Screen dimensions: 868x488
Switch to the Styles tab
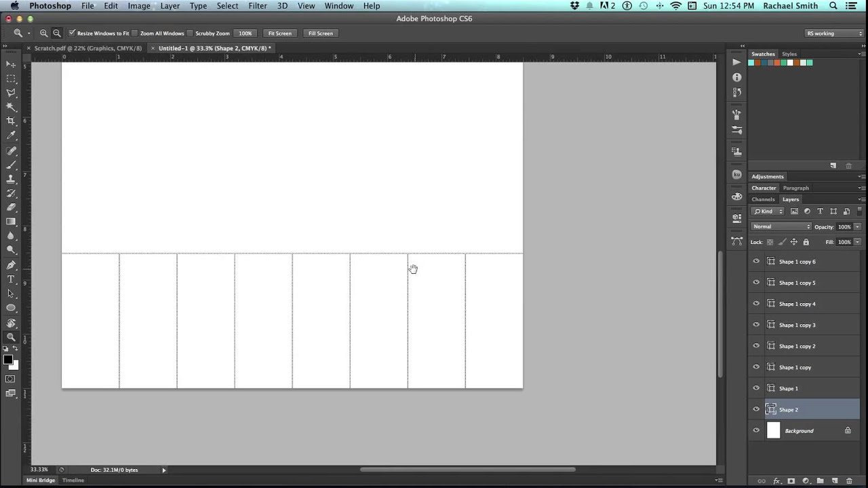(789, 54)
